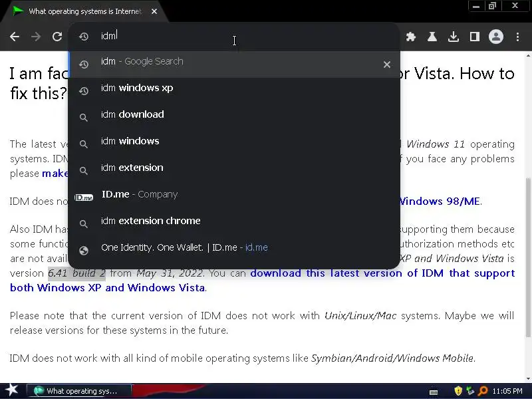Open 'One Identity. One Wallet.' id.me suggestion
Viewport: 532px width, 399px height.
point(234,250)
